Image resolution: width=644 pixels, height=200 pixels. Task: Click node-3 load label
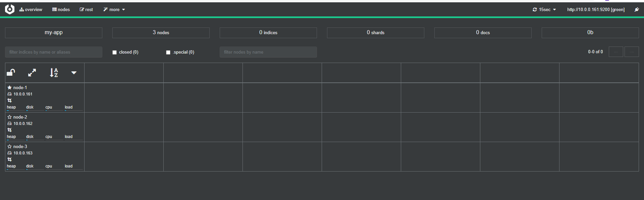[x=68, y=166]
